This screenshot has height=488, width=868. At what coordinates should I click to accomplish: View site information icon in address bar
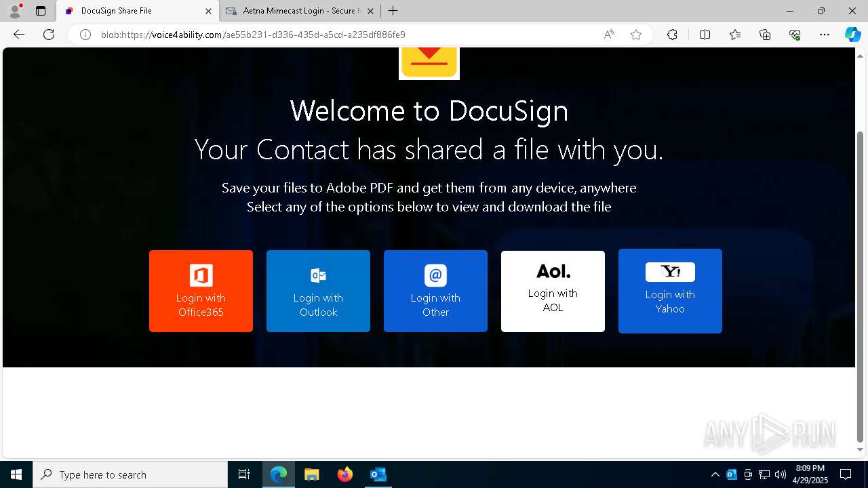pyautogui.click(x=85, y=35)
